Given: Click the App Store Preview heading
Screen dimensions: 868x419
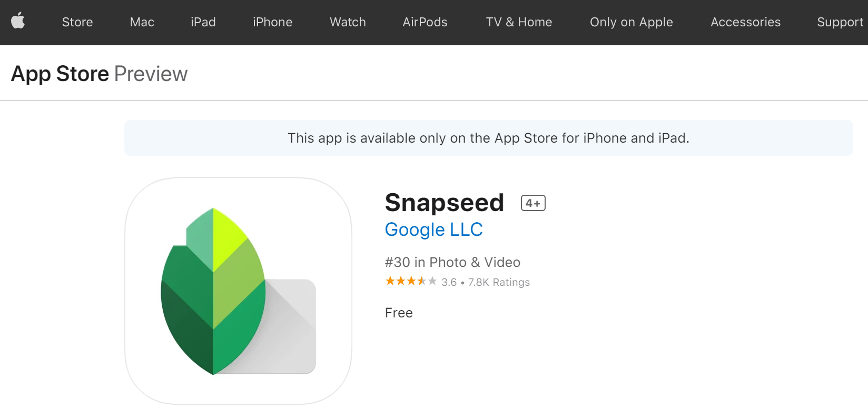Looking at the screenshot, I should (98, 74).
